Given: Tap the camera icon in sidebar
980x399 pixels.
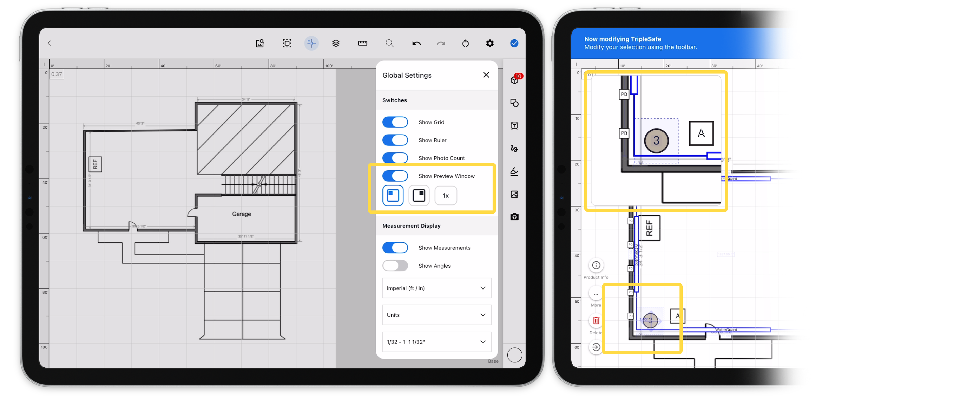Looking at the screenshot, I should (x=514, y=217).
